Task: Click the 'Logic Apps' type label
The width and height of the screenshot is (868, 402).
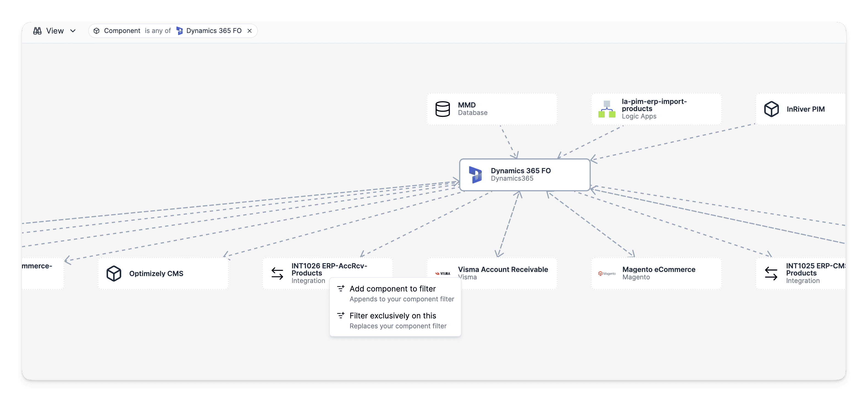Action: click(x=639, y=116)
